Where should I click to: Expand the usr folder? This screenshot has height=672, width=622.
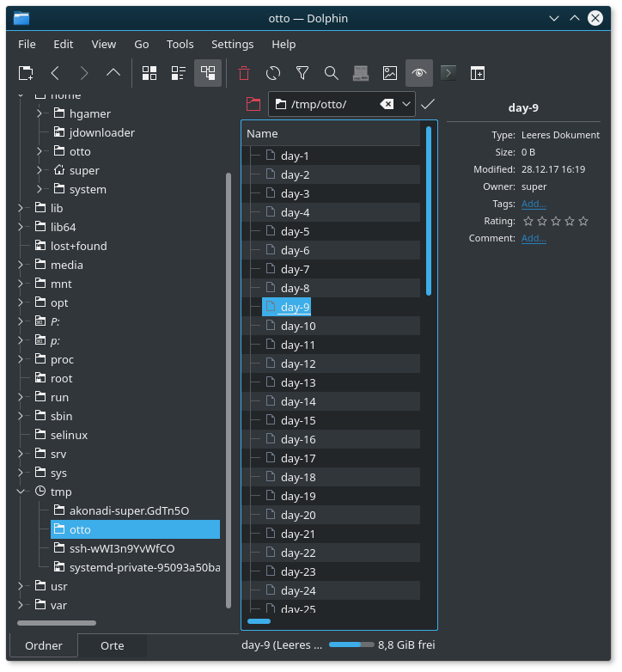click(x=21, y=586)
